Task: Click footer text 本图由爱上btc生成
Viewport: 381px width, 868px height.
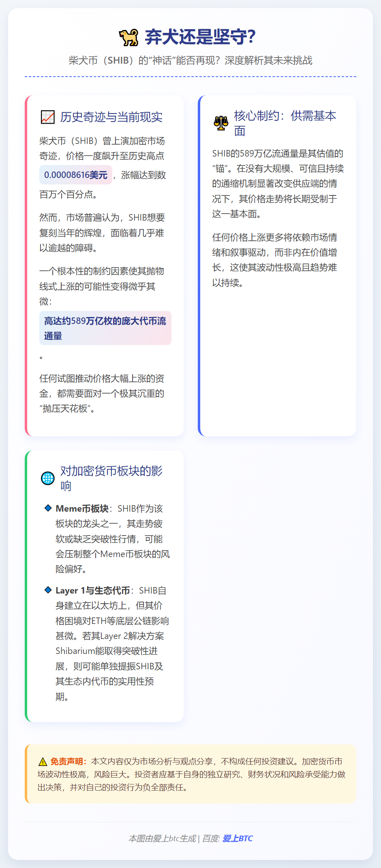Action: click(x=162, y=838)
